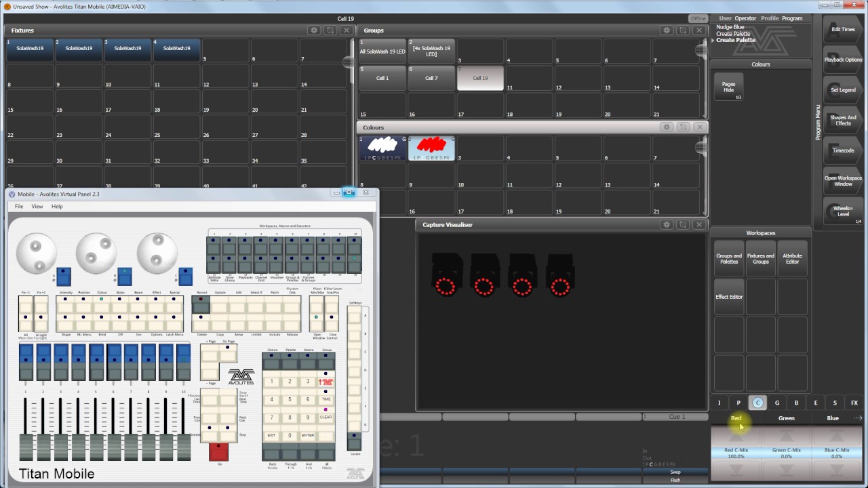Viewport: 868px width, 488px height.
Task: Click blue wheel B @ button on Virtual Panel
Action: pyautogui.click(x=125, y=277)
